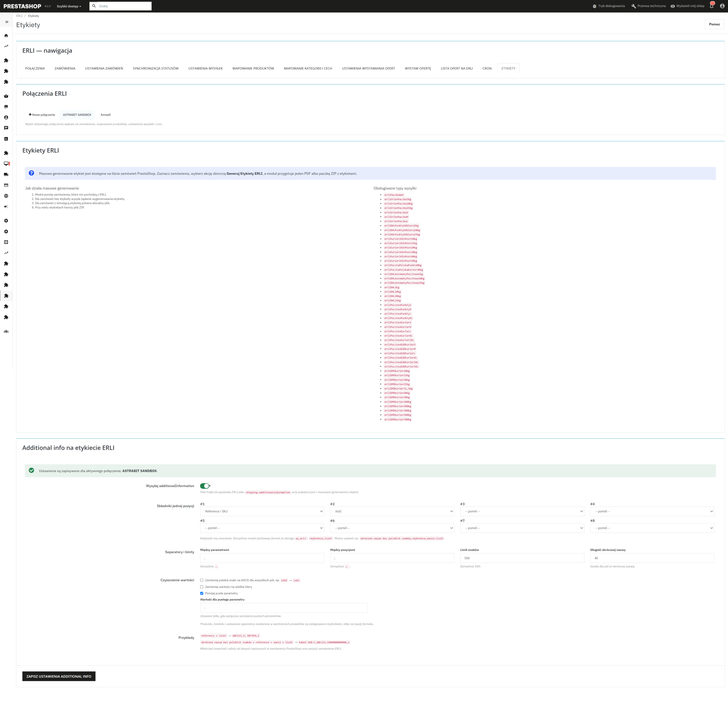Open the USTAWIENIA WYSYŁEK tab

pos(206,69)
